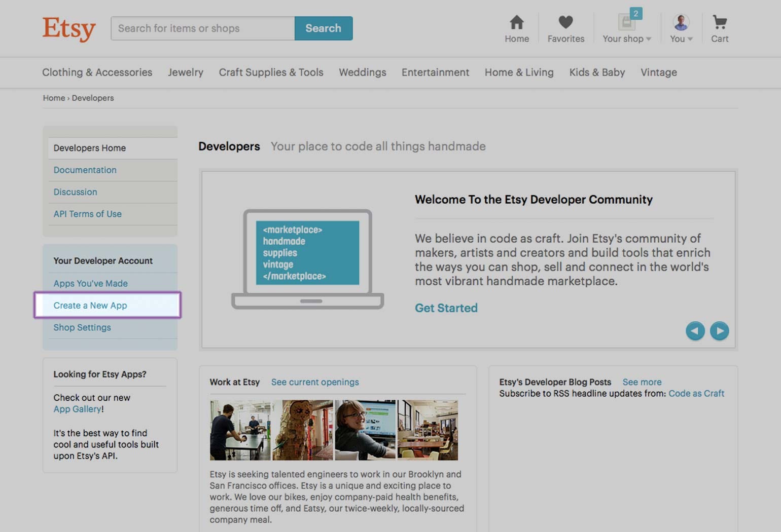
Task: Open the Home house icon
Action: [517, 22]
